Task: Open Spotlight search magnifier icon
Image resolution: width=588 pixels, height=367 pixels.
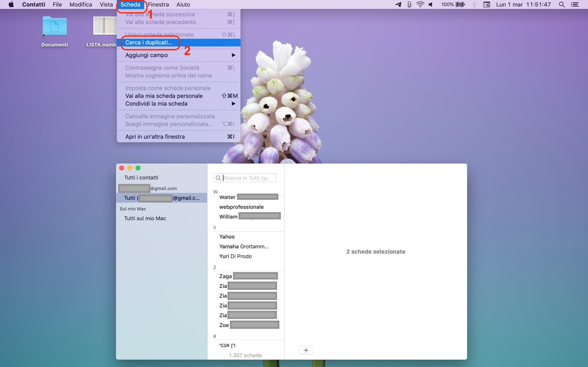Action: [x=562, y=4]
